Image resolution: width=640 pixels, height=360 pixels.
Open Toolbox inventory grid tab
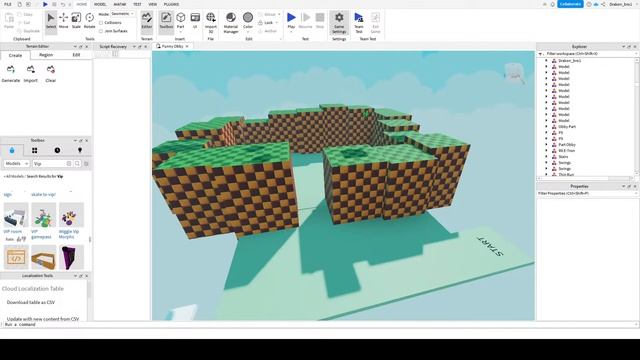35,151
